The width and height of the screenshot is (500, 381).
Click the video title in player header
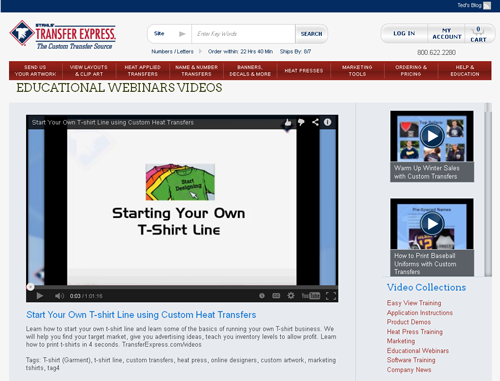click(x=113, y=122)
